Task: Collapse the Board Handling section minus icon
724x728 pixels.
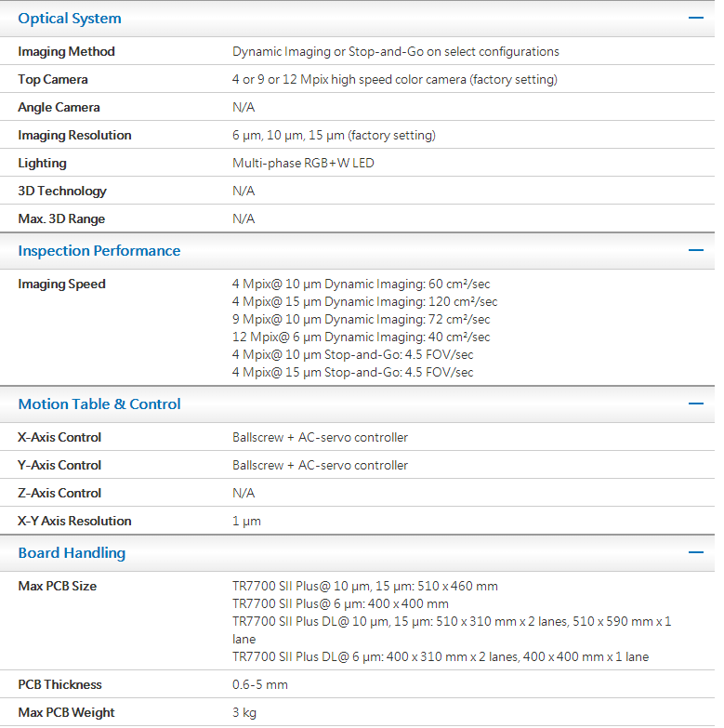Action: click(696, 552)
